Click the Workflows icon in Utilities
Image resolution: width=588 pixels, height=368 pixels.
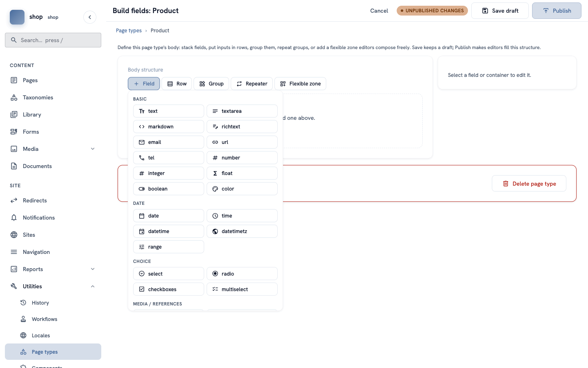(x=23, y=319)
